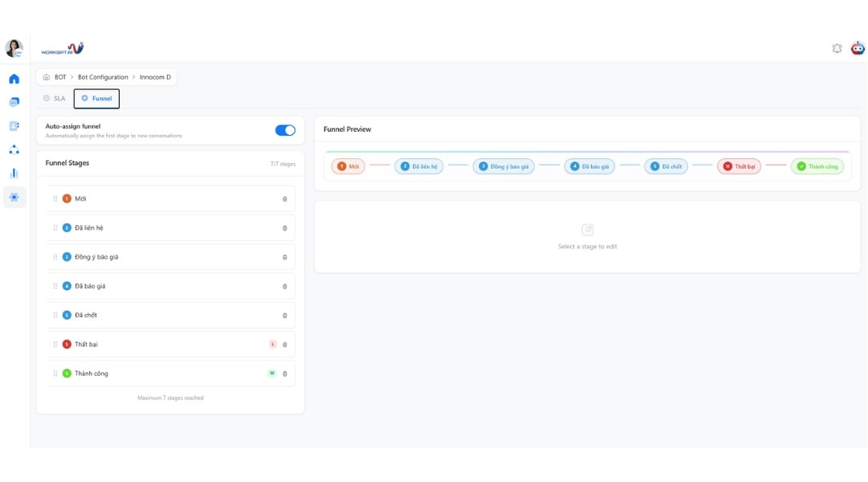Disable the Auto-assign funnel toggle
The image size is (868, 482).
(285, 130)
